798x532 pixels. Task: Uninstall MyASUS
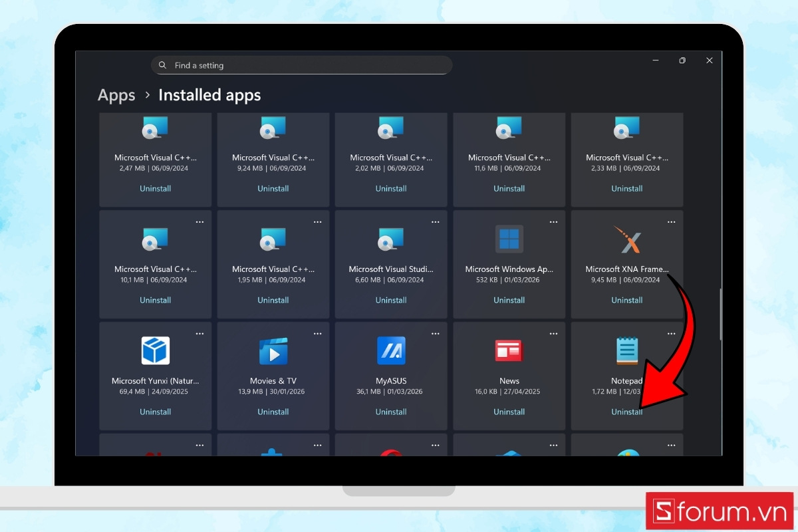pyautogui.click(x=391, y=412)
